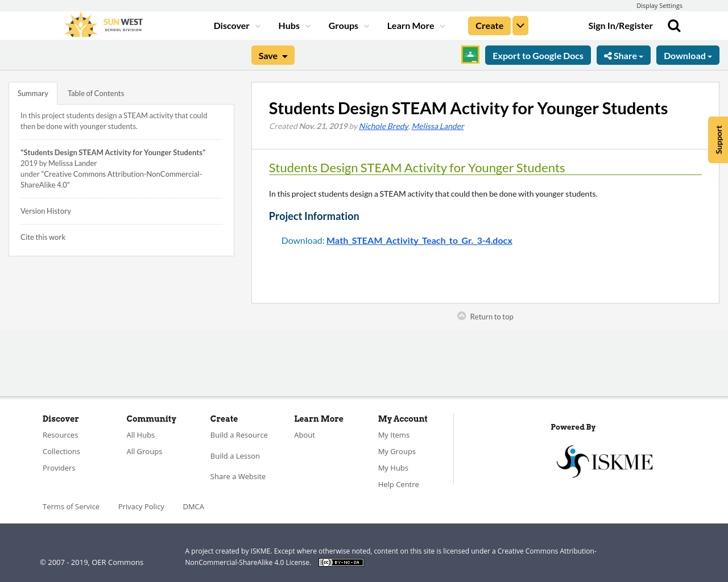Open Display Settings
Screen dimensions: 728x582
click(x=659, y=5)
